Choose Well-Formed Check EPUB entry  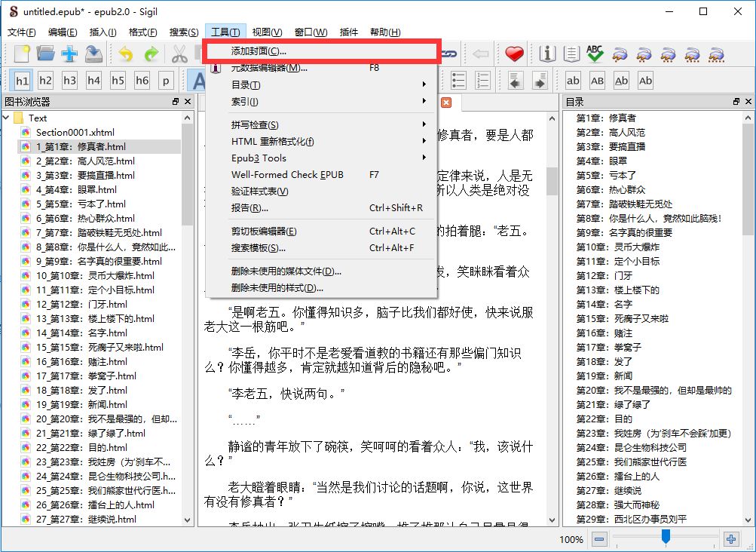pyautogui.click(x=320, y=175)
